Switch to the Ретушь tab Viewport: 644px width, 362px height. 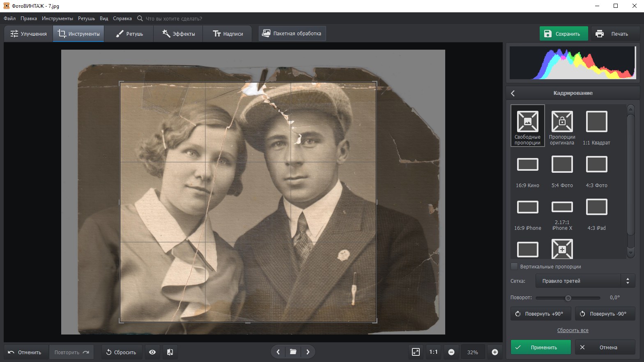129,34
